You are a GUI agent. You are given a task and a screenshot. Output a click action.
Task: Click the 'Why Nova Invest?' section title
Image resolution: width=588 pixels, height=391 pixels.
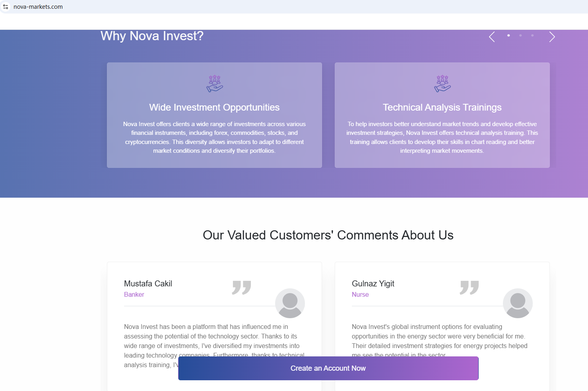click(x=152, y=36)
